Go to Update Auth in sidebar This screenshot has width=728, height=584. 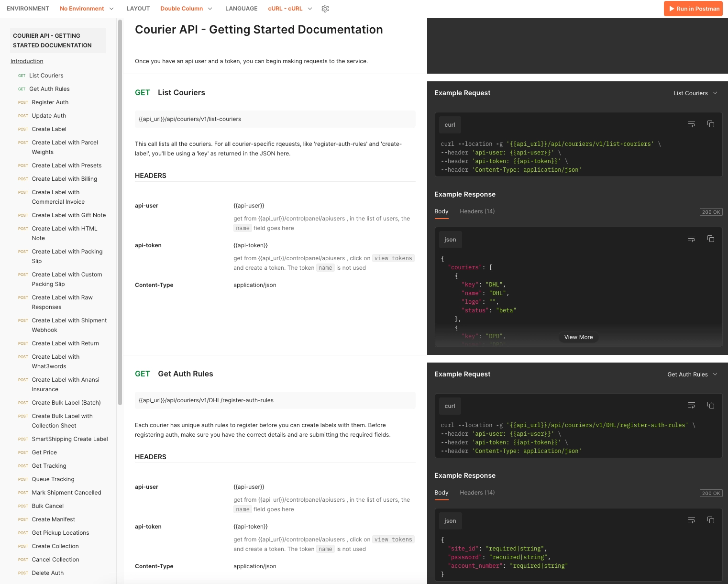tap(49, 116)
